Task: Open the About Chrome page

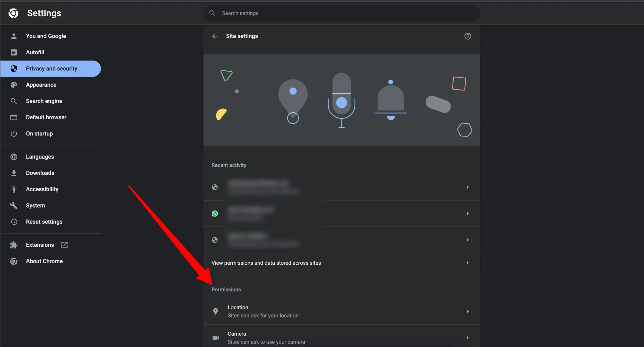Action: (x=44, y=261)
